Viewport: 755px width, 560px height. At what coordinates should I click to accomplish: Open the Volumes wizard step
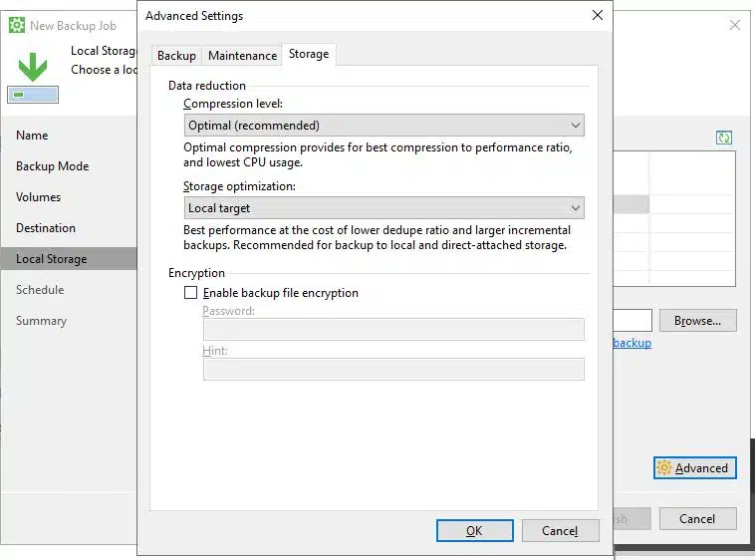(x=38, y=197)
